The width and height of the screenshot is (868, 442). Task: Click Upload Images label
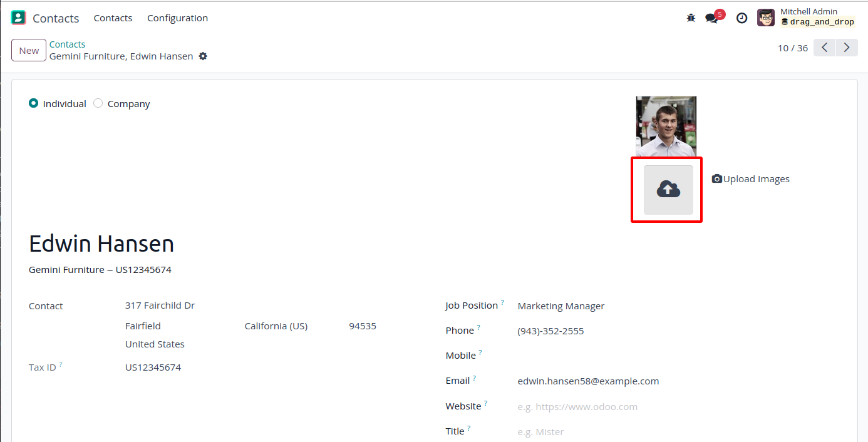point(757,179)
